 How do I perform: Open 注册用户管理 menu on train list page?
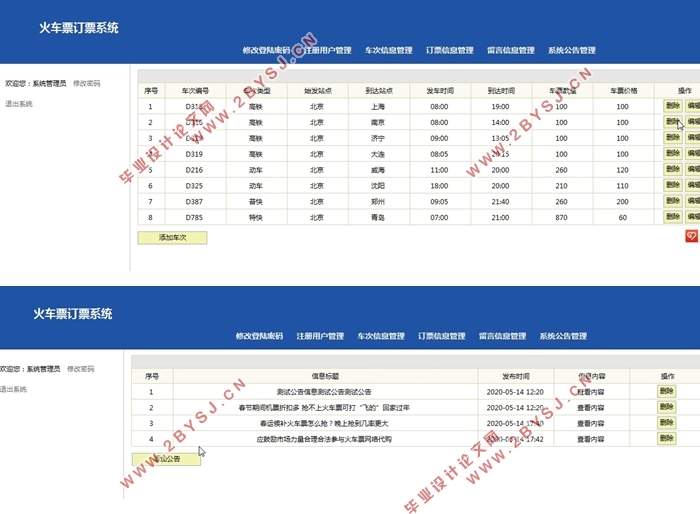click(328, 50)
